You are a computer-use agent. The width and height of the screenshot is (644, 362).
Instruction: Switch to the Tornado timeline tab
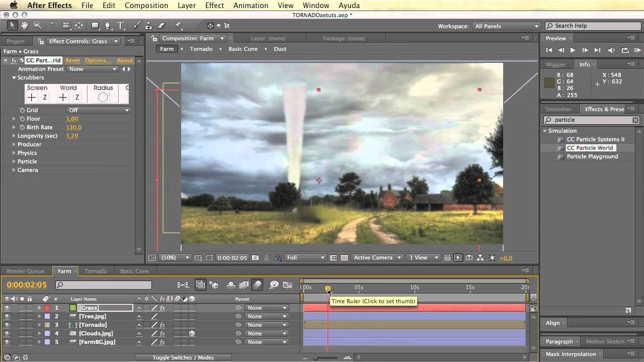tap(96, 271)
